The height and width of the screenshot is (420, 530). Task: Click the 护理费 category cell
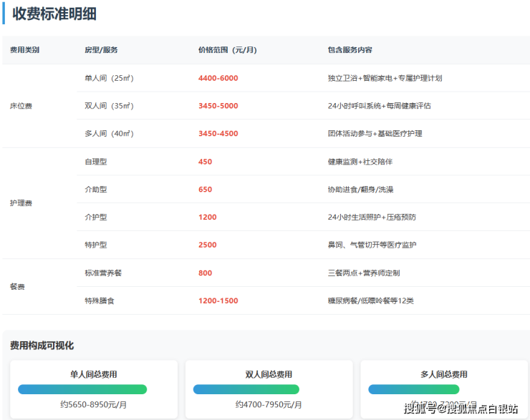(x=21, y=203)
